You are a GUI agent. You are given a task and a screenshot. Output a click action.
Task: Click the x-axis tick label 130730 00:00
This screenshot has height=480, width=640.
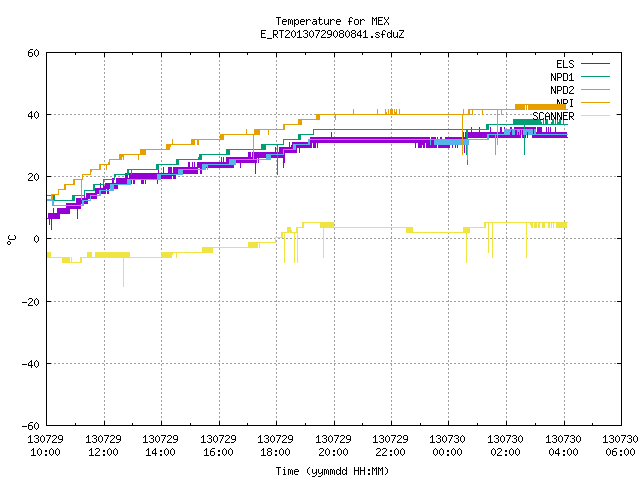(x=448, y=446)
